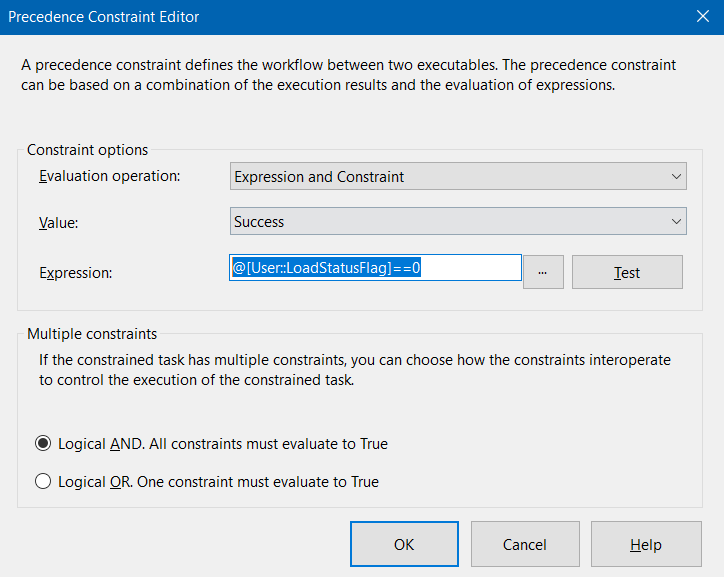
Task: Click the 'Multiple constraints' group heading
Action: click(x=92, y=334)
